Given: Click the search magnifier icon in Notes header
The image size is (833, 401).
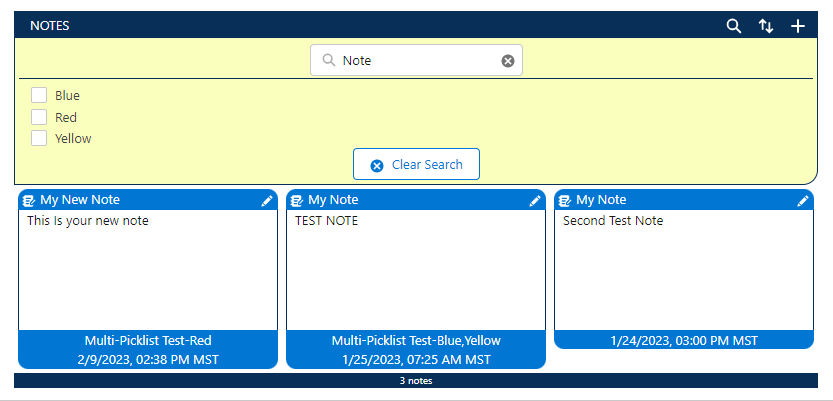Looking at the screenshot, I should [734, 26].
